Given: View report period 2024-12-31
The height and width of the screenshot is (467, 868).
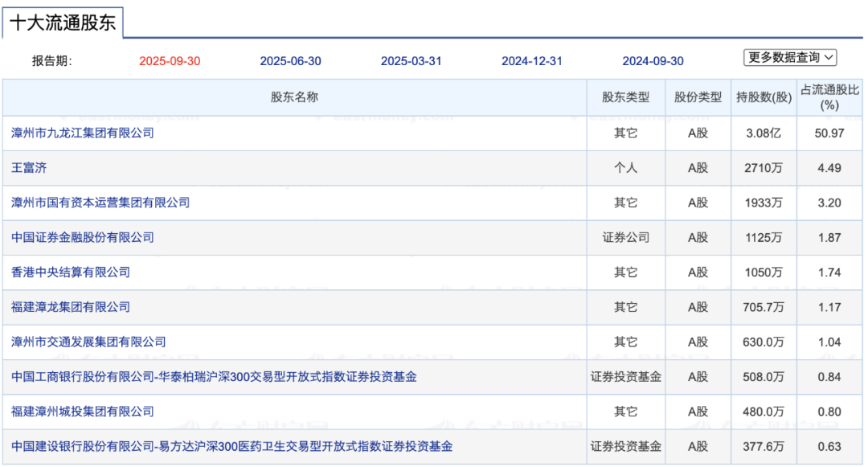Looking at the screenshot, I should [531, 61].
